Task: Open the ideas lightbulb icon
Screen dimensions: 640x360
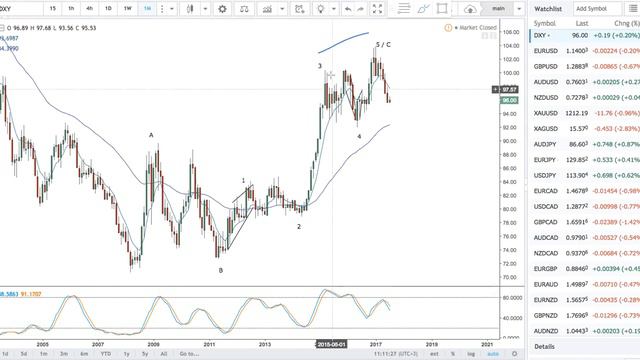Action: (x=321, y=9)
